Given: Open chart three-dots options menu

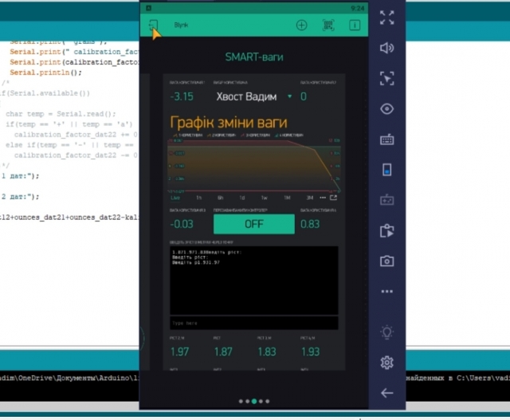Looking at the screenshot, I should [x=322, y=197].
